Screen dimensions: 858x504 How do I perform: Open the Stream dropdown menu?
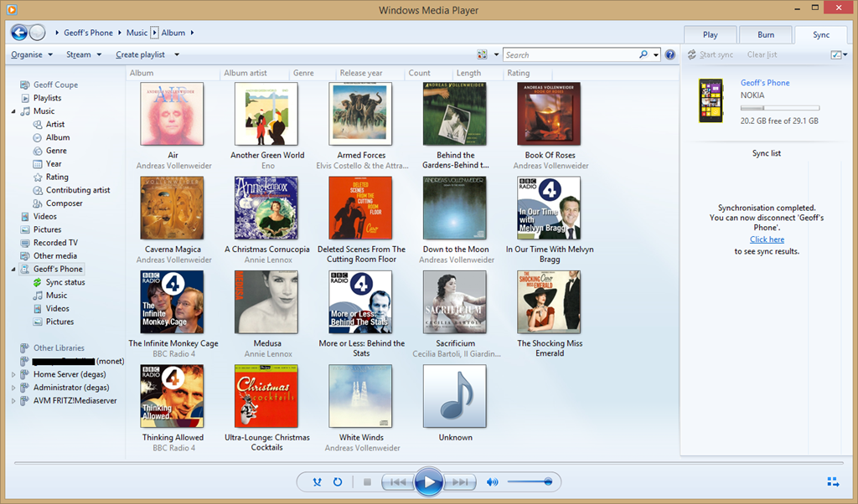point(83,55)
